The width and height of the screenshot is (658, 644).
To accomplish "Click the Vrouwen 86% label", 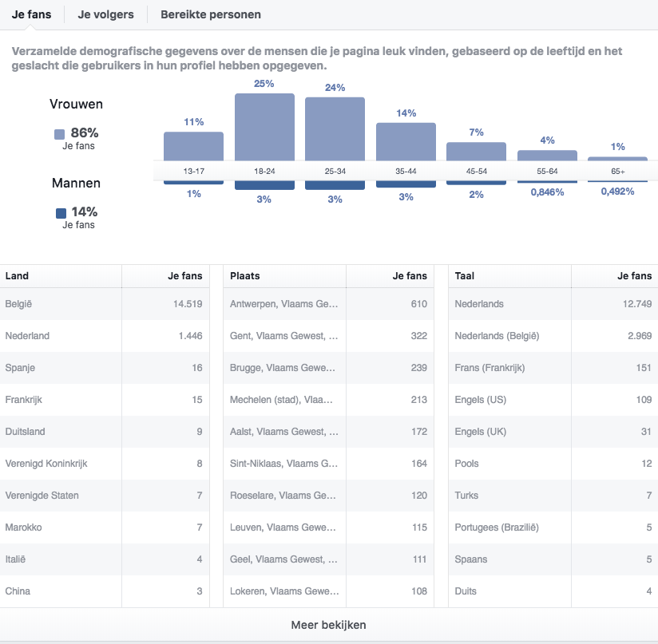I will (85, 133).
